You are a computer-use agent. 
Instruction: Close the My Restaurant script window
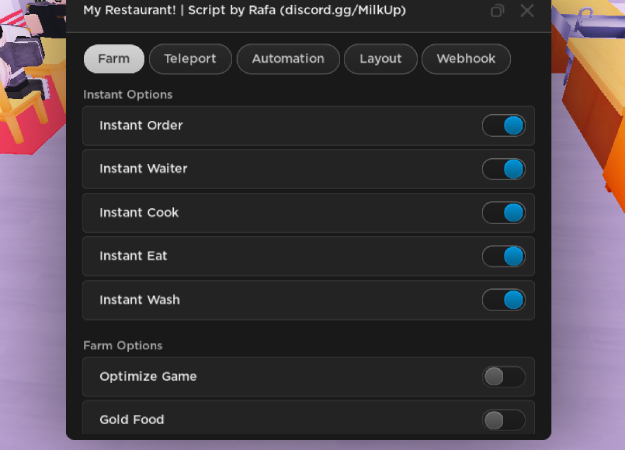tap(527, 10)
